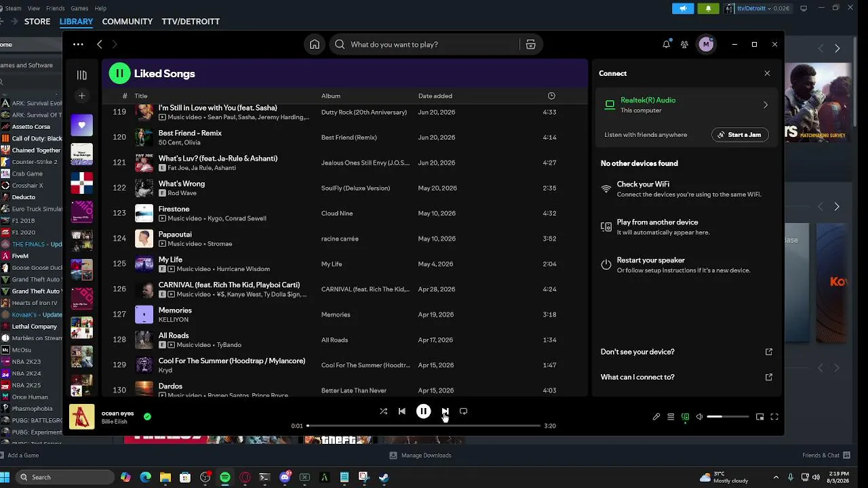Enter Spotify full screen mode

pos(774,417)
